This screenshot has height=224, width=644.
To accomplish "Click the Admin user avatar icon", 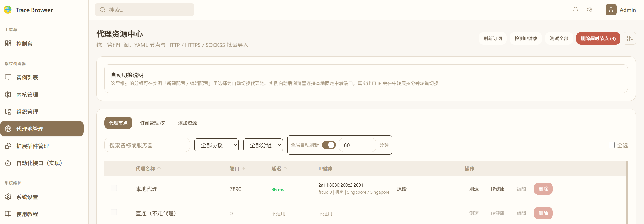I will coord(611,10).
